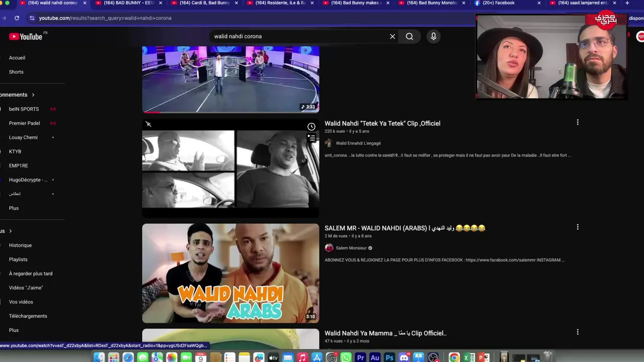Click Walid Ennahdi L'engagé channel avatar
Viewport: 644px width, 362px height.
coord(329,143)
